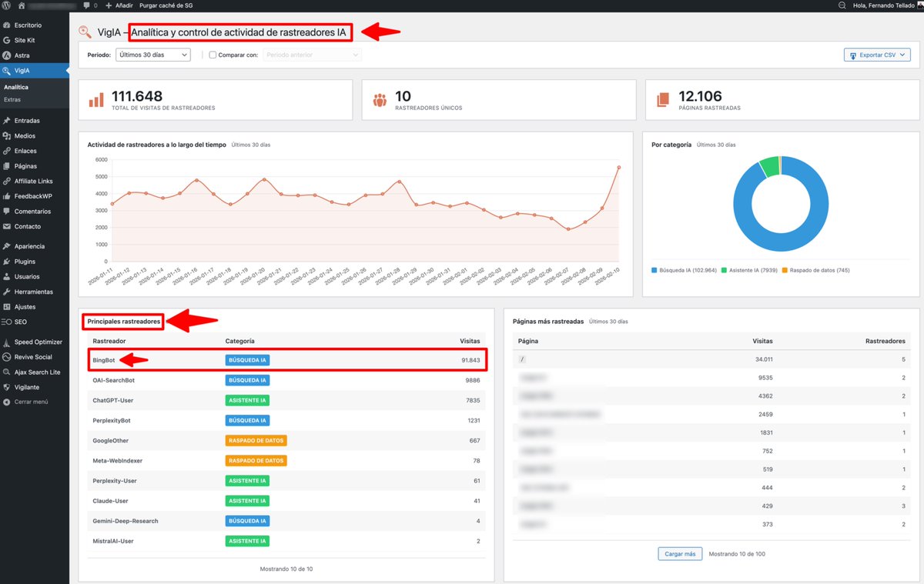Click the Visitas column header in crawlers table
This screenshot has width=924, height=584.
[470, 341]
